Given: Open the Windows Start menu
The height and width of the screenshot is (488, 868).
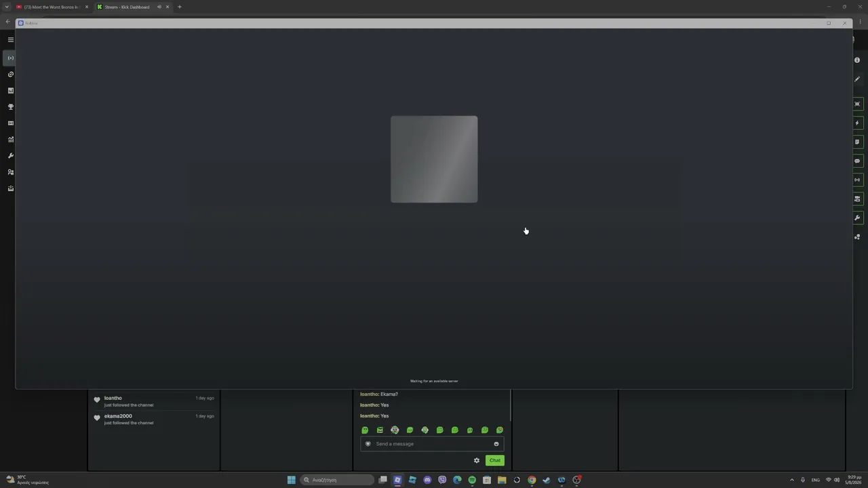Looking at the screenshot, I should [292, 480].
